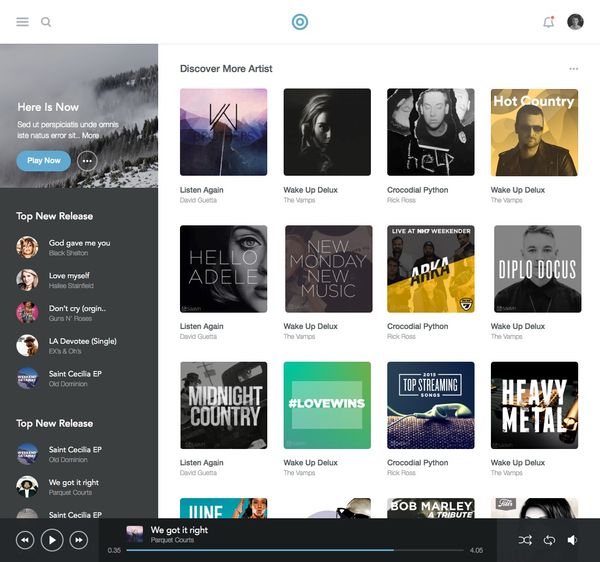600x562 pixels.
Task: Click the Play Now button
Action: coord(44,161)
